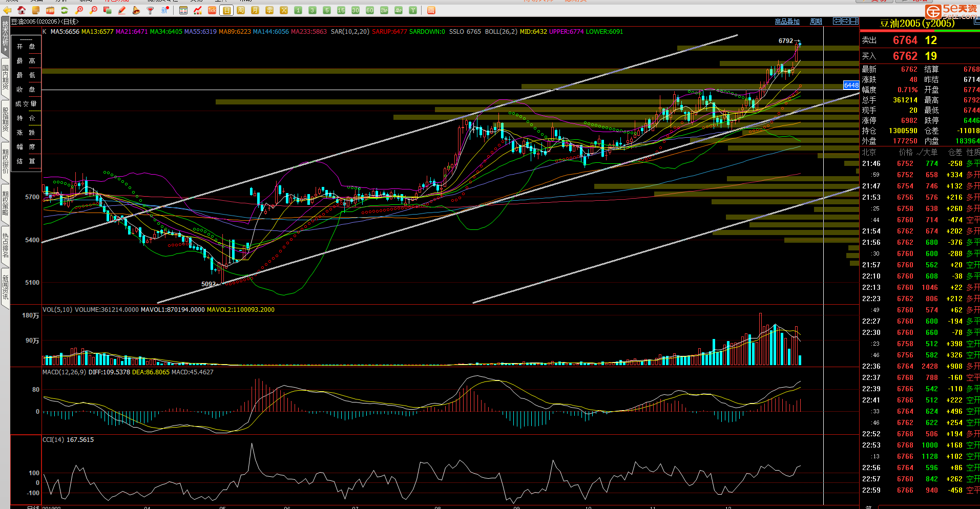The image size is (980, 509).
Task: Click the notebook icon after the home icon
Action: coord(36,10)
